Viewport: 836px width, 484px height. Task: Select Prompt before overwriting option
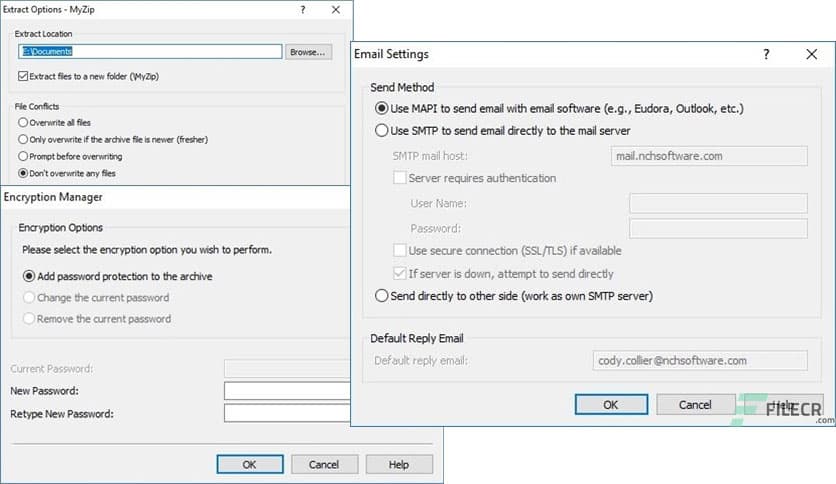23,156
